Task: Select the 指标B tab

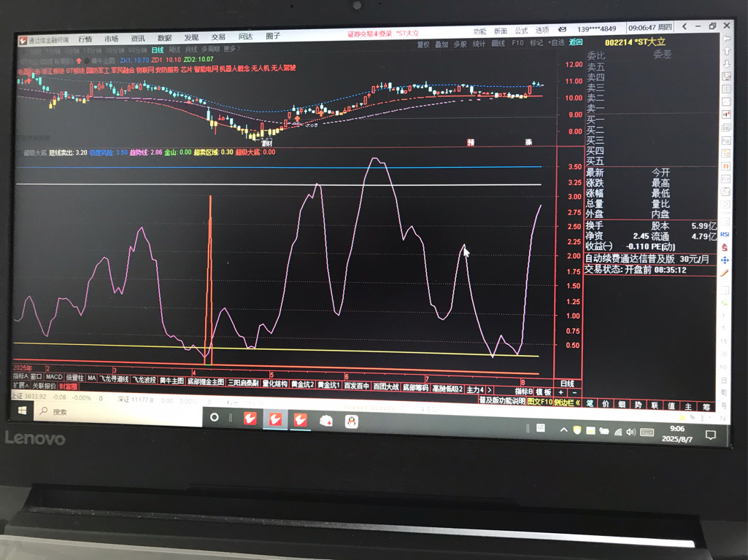Action: click(x=523, y=392)
